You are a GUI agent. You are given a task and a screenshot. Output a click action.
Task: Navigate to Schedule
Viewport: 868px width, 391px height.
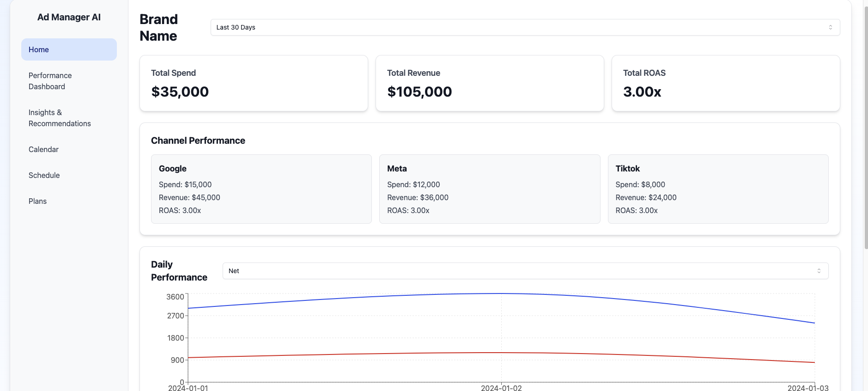69,175
